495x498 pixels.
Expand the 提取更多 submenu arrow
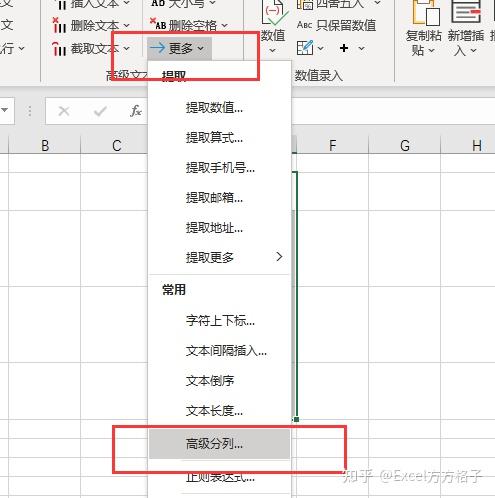point(279,257)
